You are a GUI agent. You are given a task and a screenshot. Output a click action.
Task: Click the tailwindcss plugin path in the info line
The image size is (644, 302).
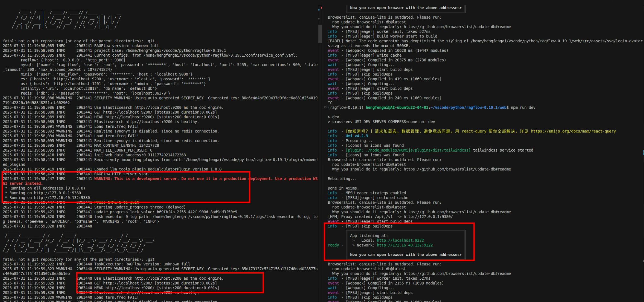[x=408, y=150]
